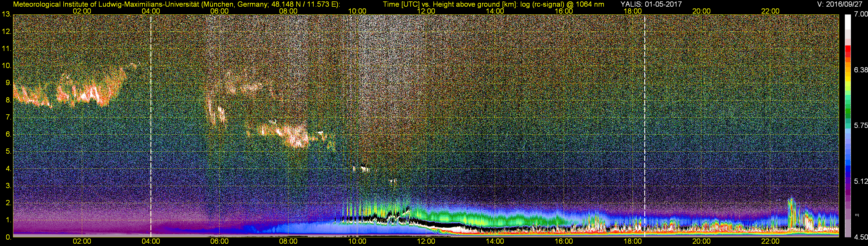Click the 12:00 label on the top time axis

pyautogui.click(x=426, y=11)
